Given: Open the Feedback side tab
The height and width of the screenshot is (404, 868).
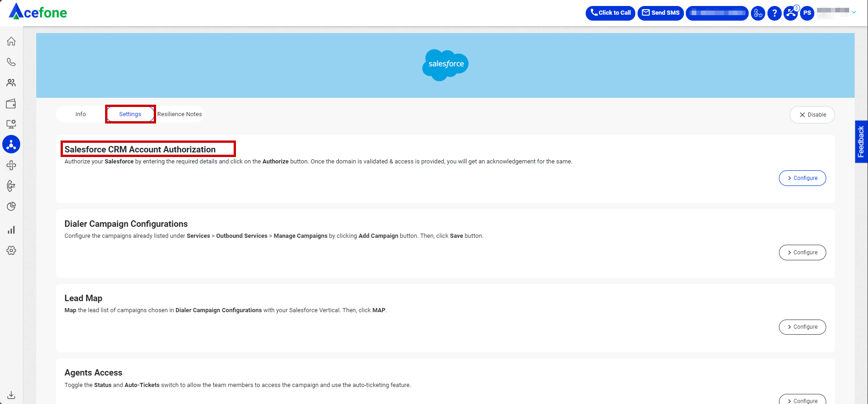Looking at the screenshot, I should (x=861, y=142).
